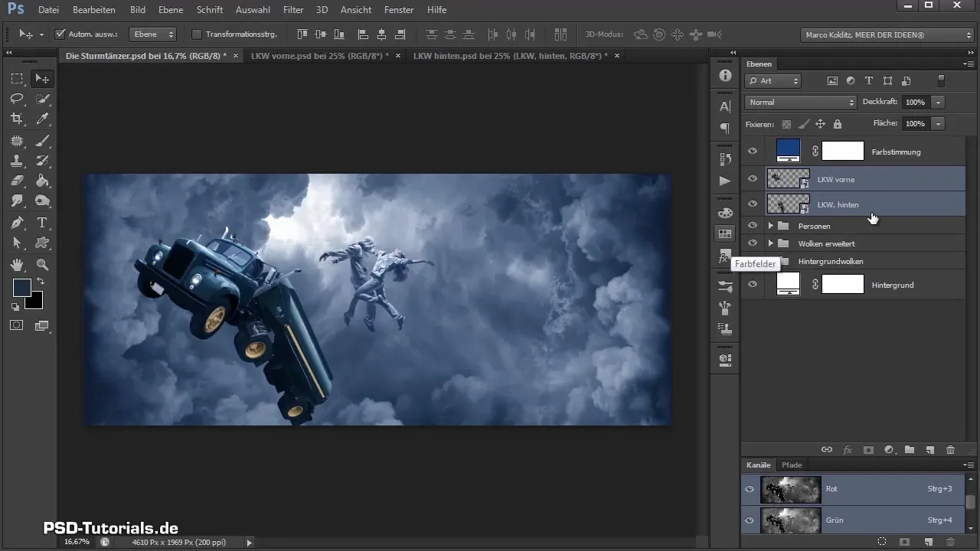Select the Path Selection tool

tap(16, 243)
